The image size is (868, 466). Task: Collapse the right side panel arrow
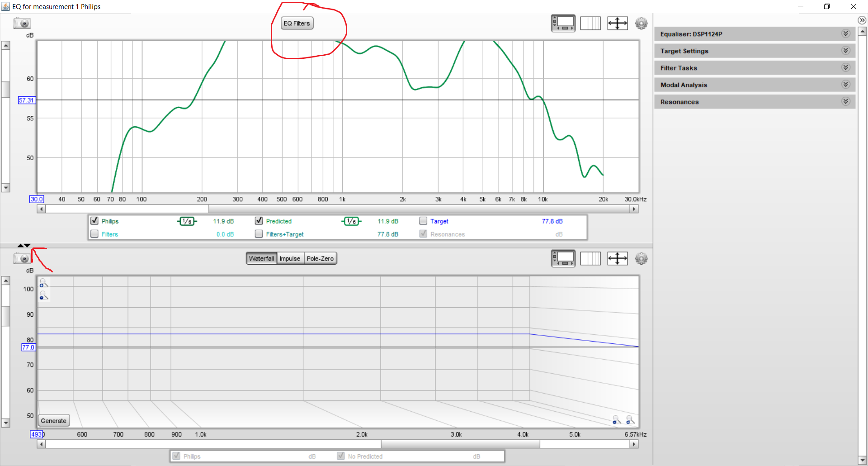(x=862, y=20)
